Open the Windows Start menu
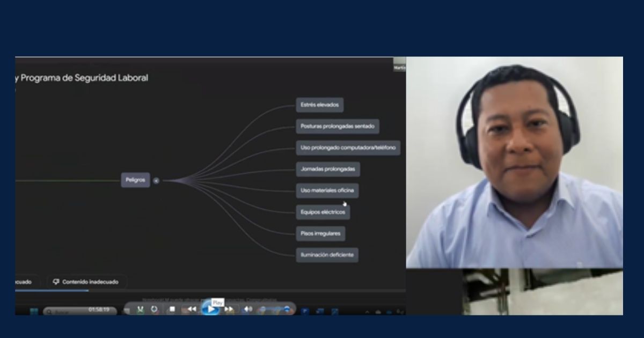Image resolution: width=644 pixels, height=338 pixels. [x=33, y=311]
